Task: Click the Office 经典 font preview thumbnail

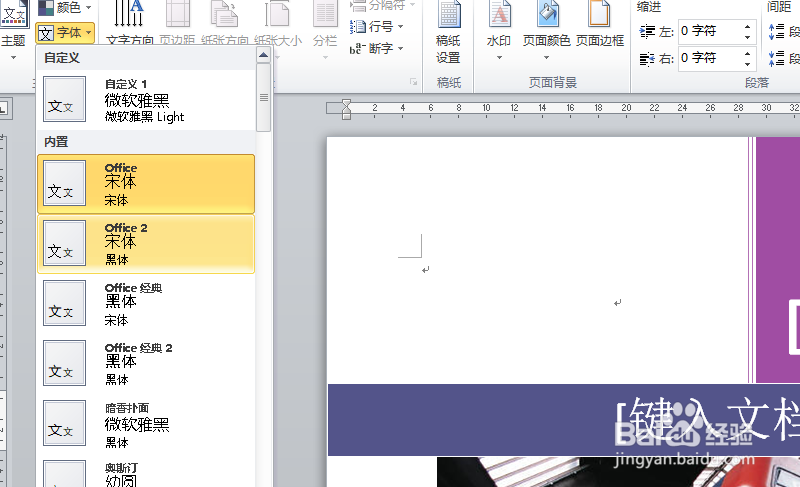Action: (x=64, y=303)
